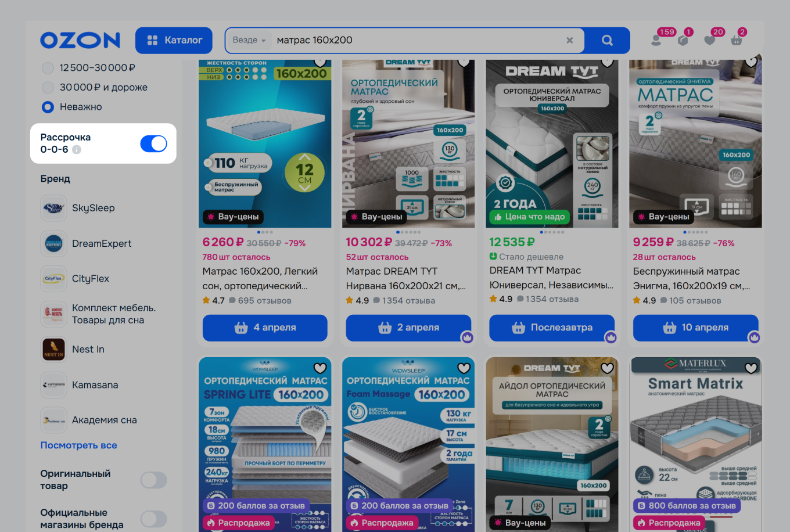Open the Smart Matrix mattress image
This screenshot has width=790, height=532.
[696, 444]
